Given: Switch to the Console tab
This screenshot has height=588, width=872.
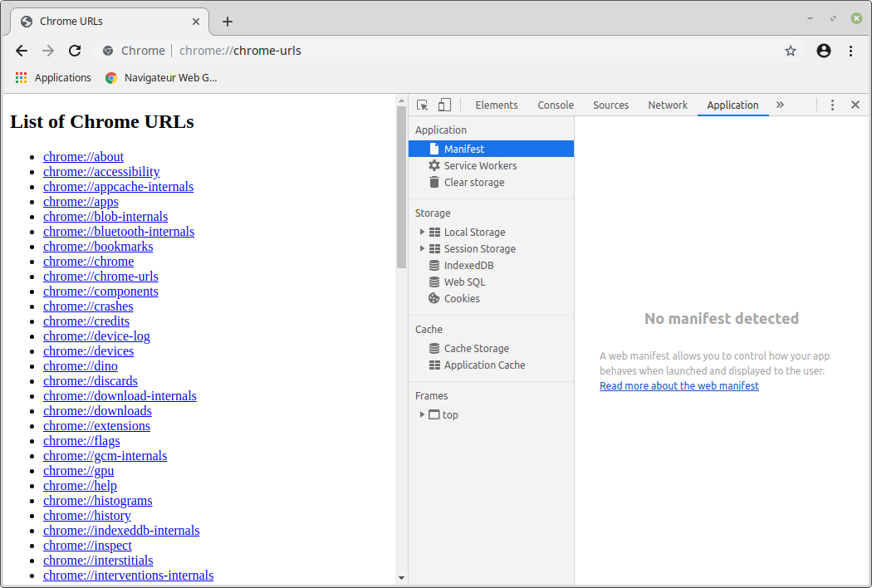Looking at the screenshot, I should point(556,105).
